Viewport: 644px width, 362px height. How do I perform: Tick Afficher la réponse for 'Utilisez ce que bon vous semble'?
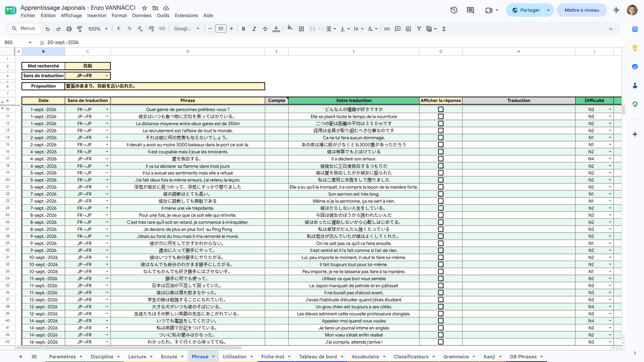pyautogui.click(x=441, y=278)
